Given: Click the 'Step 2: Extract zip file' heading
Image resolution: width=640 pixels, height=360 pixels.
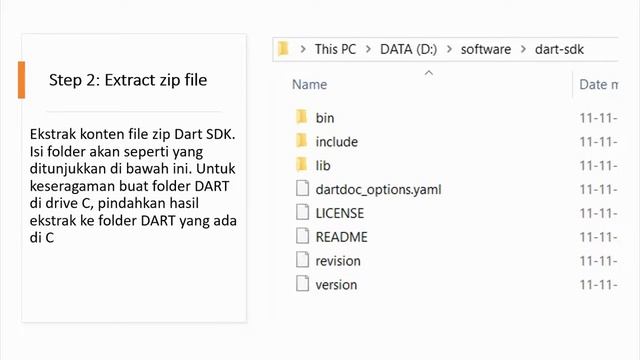Looking at the screenshot, I should (x=128, y=80).
